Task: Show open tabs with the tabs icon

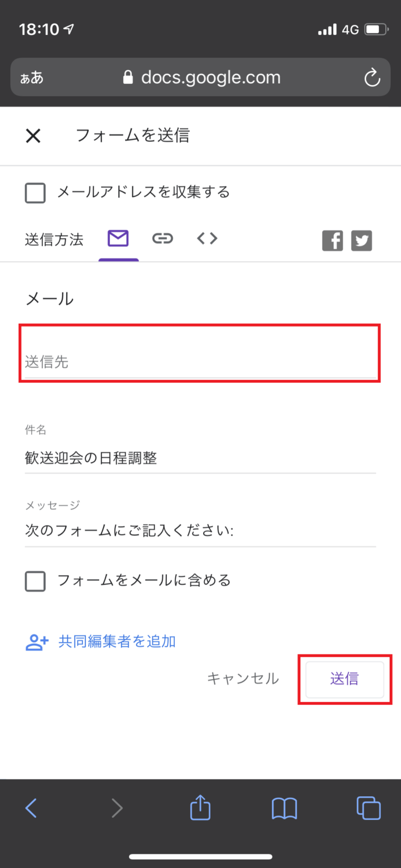Action: pos(368,808)
